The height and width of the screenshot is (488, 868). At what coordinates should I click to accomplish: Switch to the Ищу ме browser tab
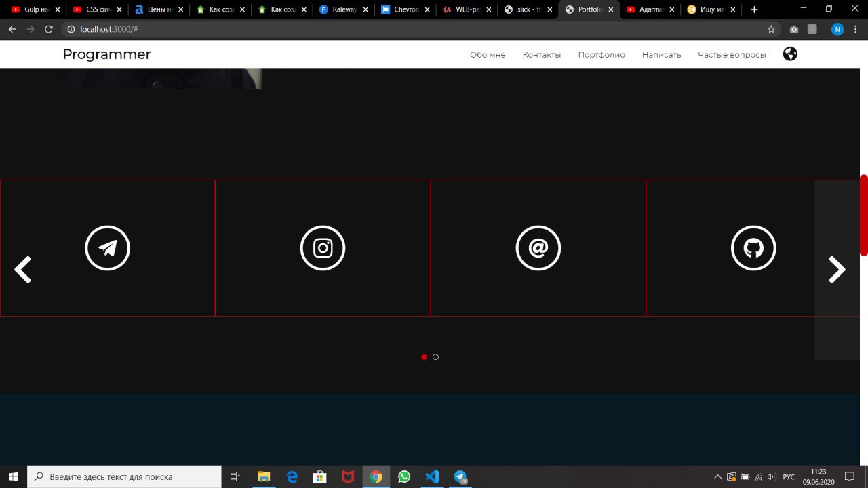[713, 9]
